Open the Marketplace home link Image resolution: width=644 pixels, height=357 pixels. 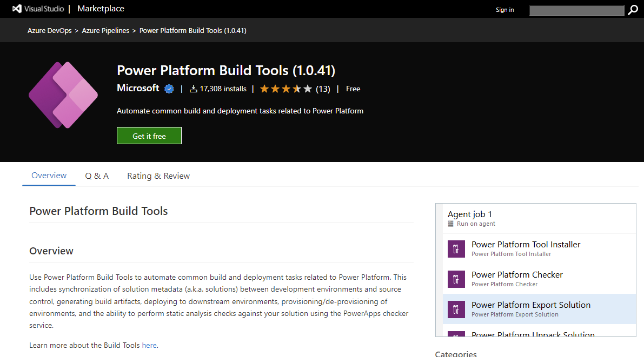pos(101,9)
